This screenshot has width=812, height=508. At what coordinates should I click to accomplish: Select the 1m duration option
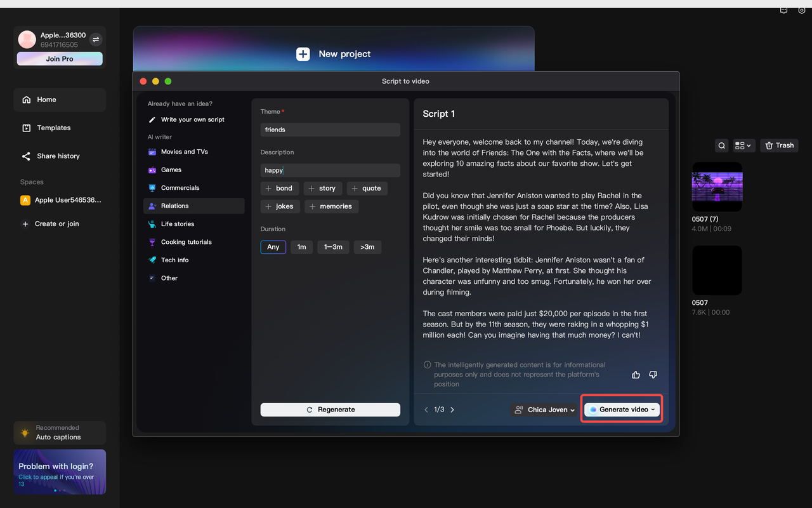[x=301, y=247]
